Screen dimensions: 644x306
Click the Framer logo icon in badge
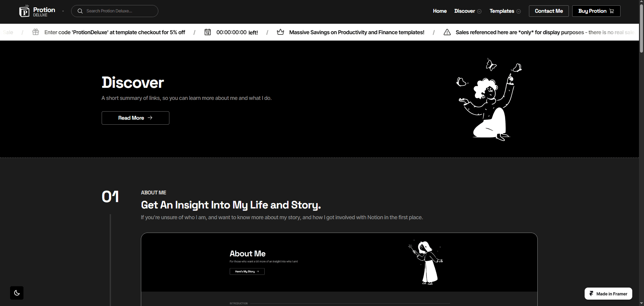point(591,294)
